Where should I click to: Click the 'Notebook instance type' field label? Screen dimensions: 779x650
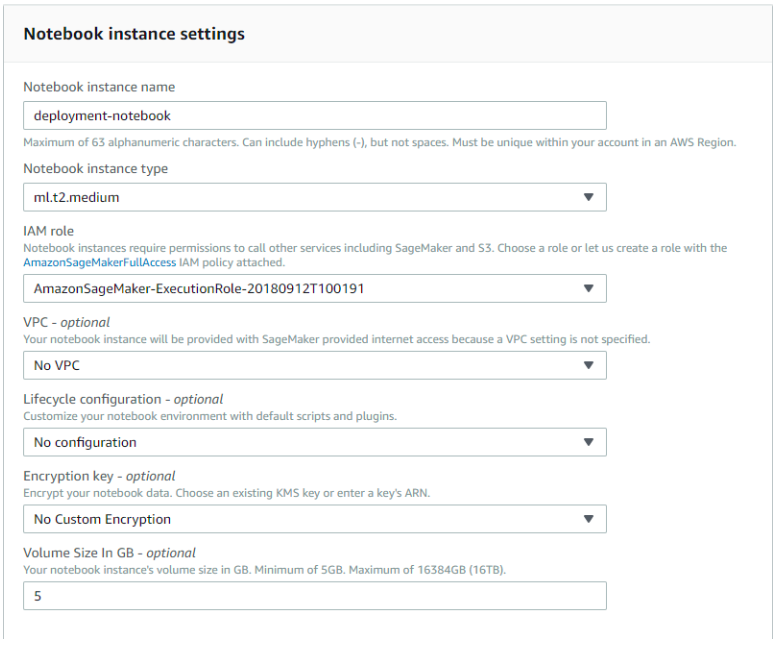pos(95,169)
